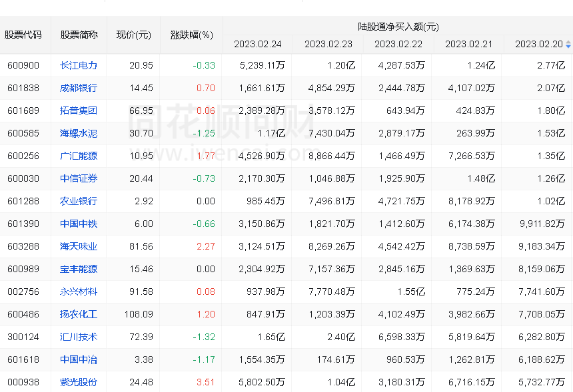Sort by 现价(元) column header
This screenshot has width=573, height=392.
click(134, 35)
